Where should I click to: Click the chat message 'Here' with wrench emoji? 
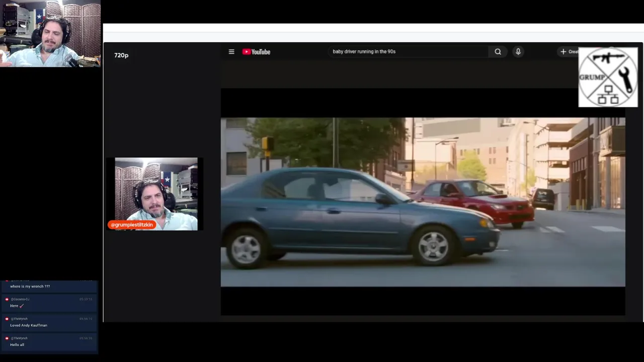click(x=17, y=306)
